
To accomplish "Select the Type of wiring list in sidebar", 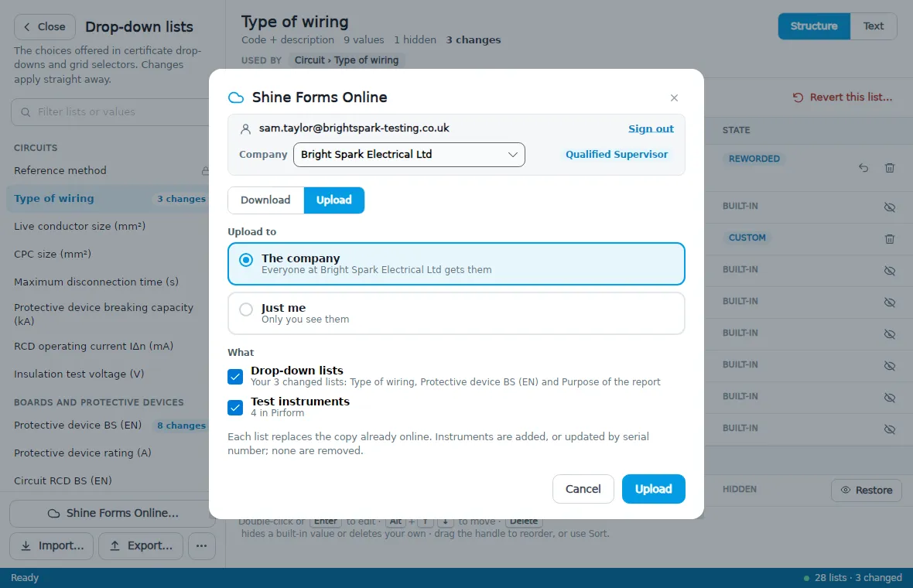I will coord(110,199).
